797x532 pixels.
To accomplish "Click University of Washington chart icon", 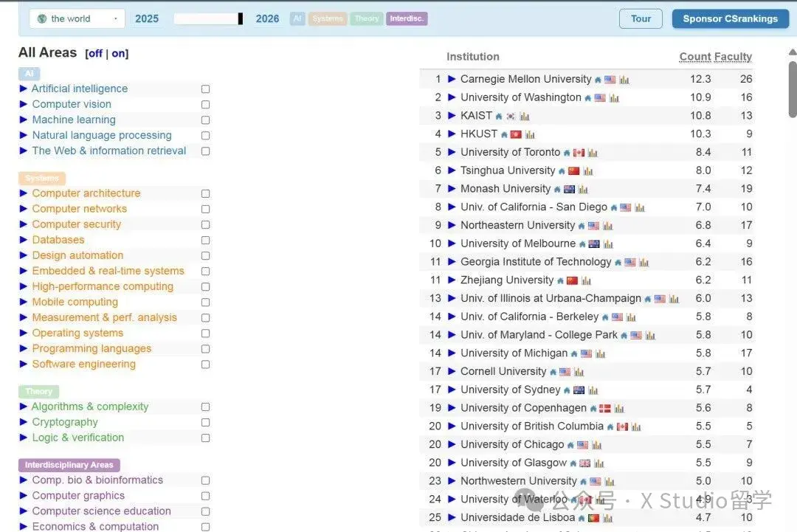I will [x=614, y=98].
